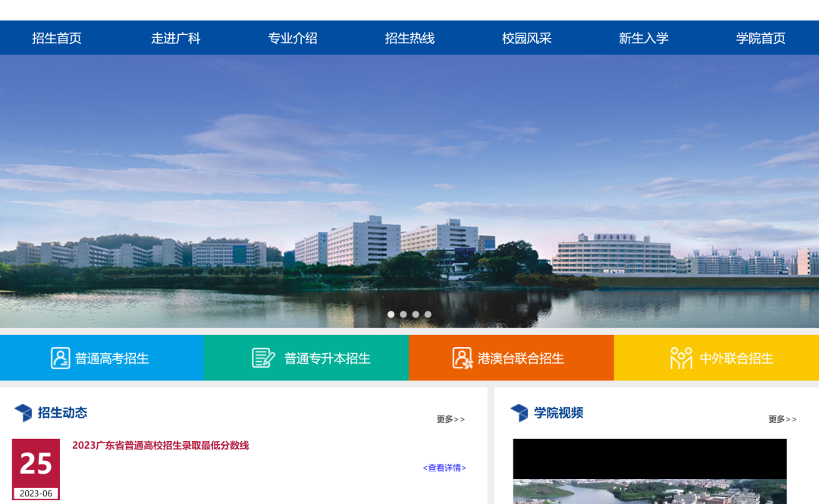Viewport: 819px width, 504px height.
Task: Click the green 普通专升本招生 color block
Action: 306,357
